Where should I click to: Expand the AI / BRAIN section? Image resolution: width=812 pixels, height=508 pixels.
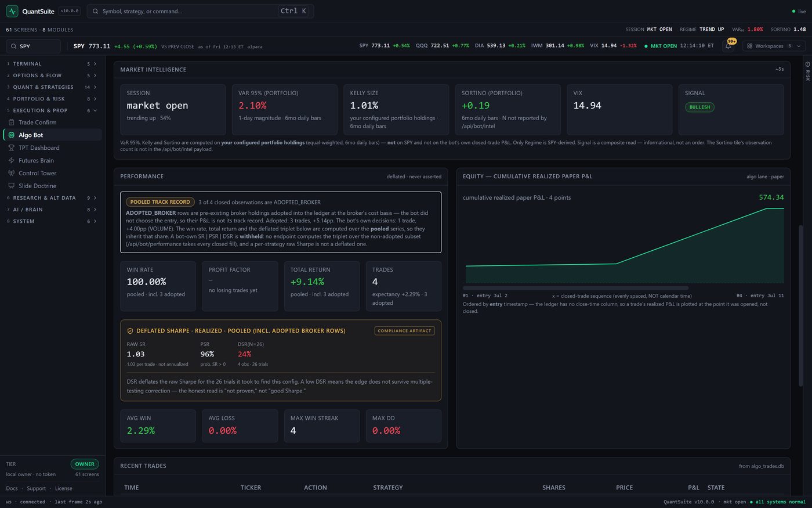point(52,210)
